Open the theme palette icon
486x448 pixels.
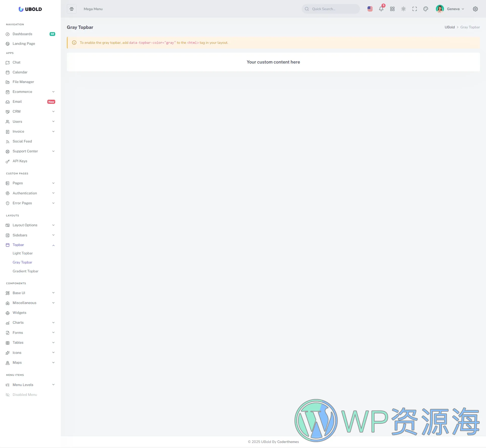point(426,9)
